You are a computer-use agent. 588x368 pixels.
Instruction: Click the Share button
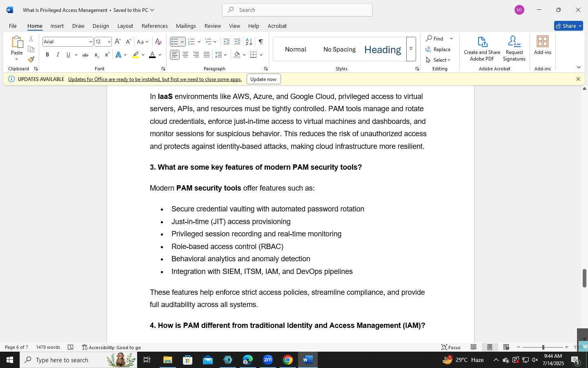568,26
